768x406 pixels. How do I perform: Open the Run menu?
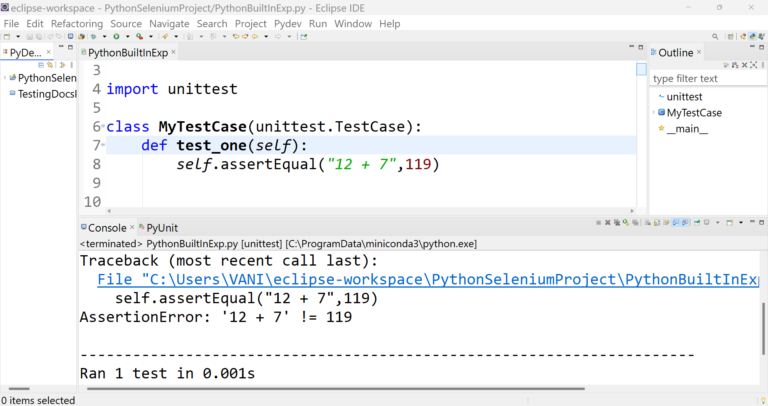tap(318, 24)
